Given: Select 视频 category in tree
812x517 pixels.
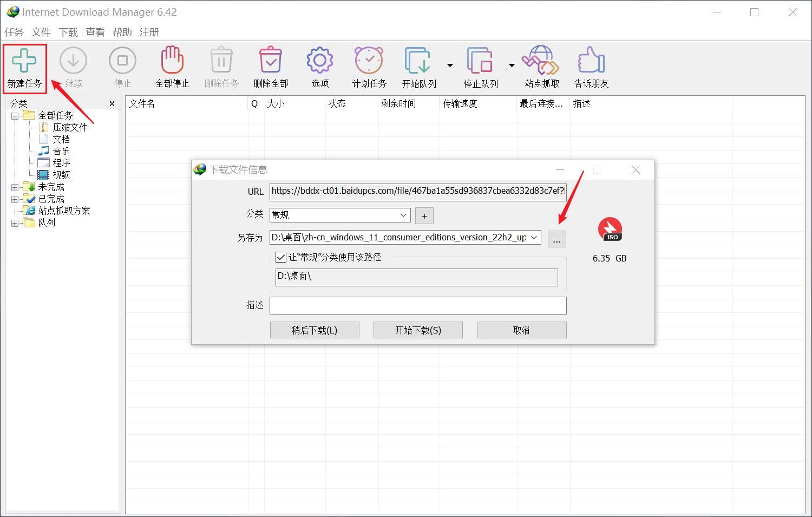Looking at the screenshot, I should coord(61,175).
